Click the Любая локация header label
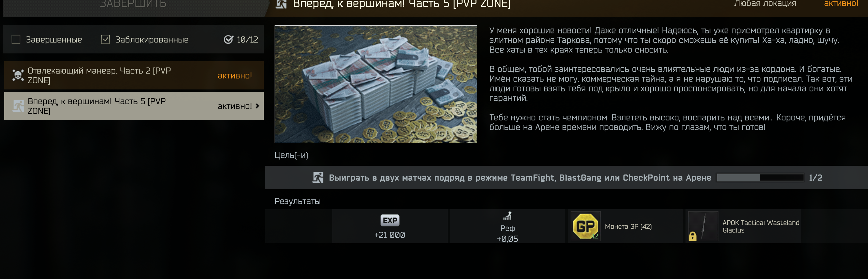This screenshot has width=868, height=279. pyautogui.click(x=765, y=4)
